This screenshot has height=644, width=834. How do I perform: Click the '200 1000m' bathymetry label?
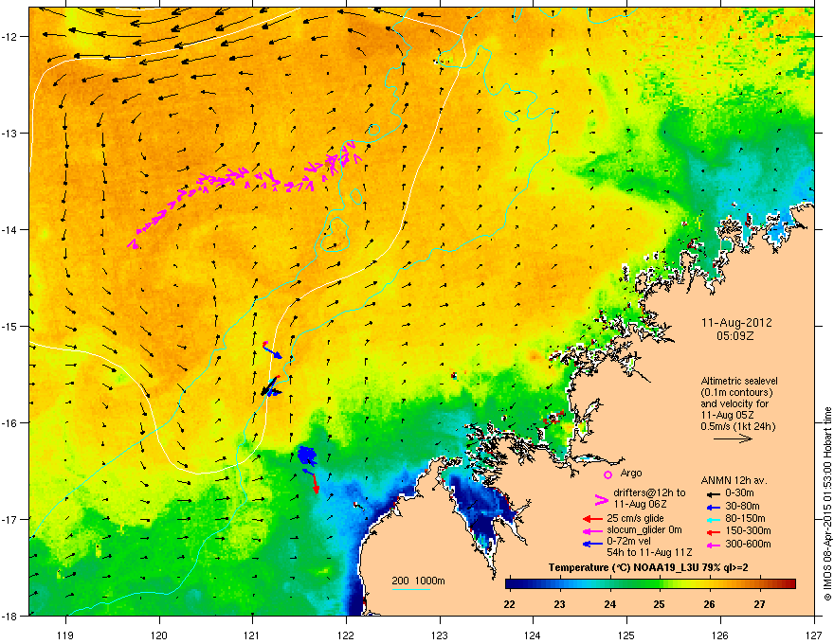[418, 581]
